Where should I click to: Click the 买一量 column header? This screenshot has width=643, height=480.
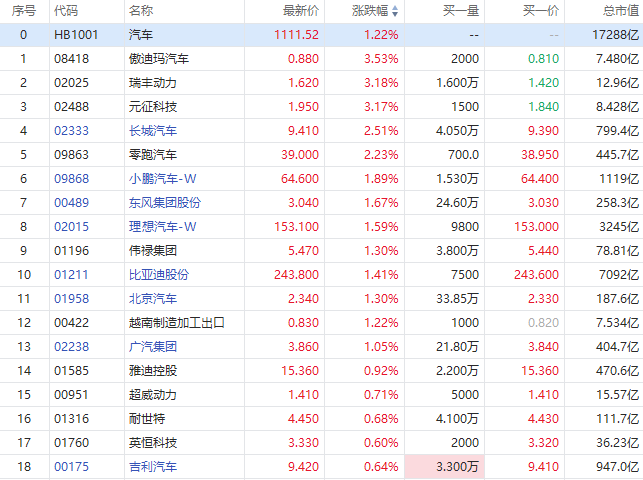coord(461,11)
